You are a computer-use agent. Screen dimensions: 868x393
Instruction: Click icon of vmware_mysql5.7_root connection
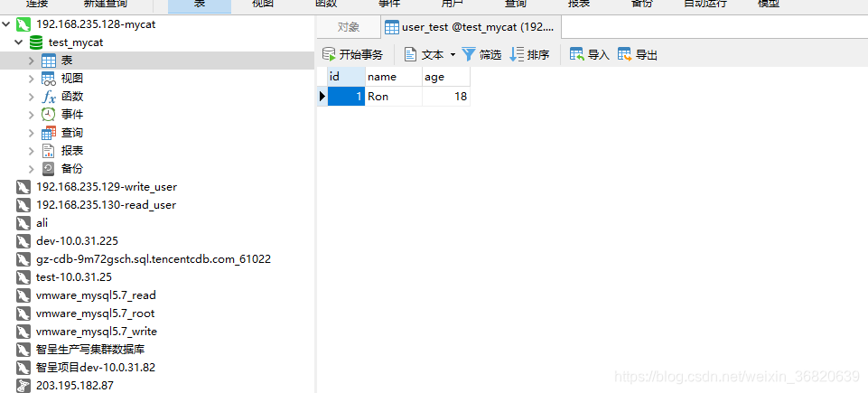coord(23,313)
